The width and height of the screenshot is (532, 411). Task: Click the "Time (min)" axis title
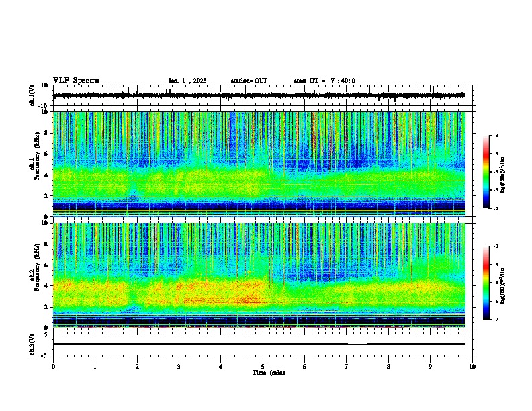point(269,373)
